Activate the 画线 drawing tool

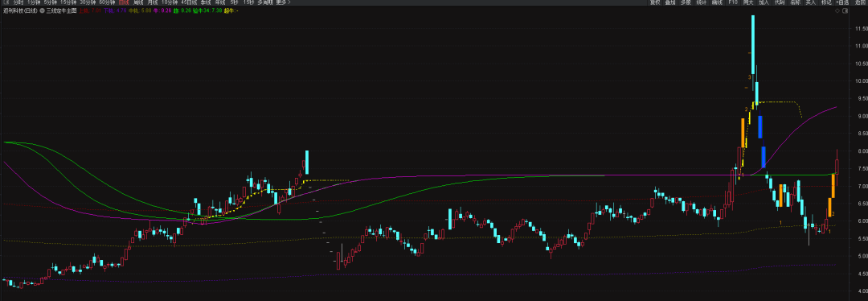pos(717,2)
